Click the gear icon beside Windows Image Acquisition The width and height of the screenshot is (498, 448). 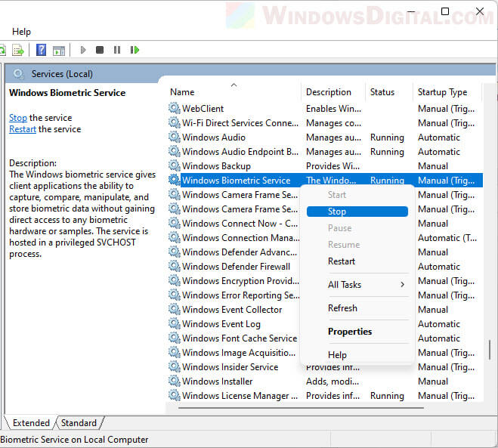(x=174, y=352)
